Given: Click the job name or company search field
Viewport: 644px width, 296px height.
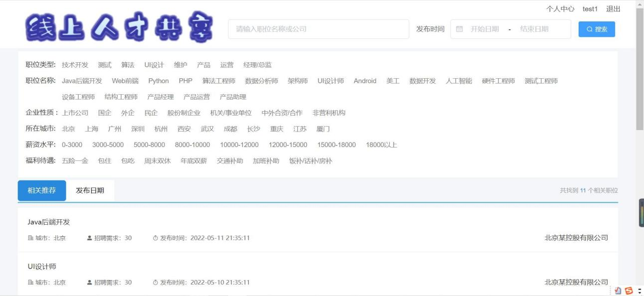Looking at the screenshot, I should [x=318, y=29].
